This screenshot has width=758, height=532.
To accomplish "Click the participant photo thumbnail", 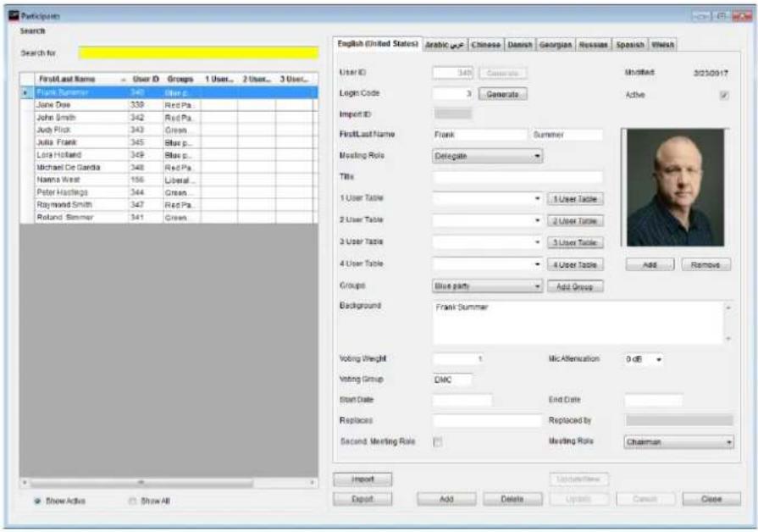I will click(675, 188).
